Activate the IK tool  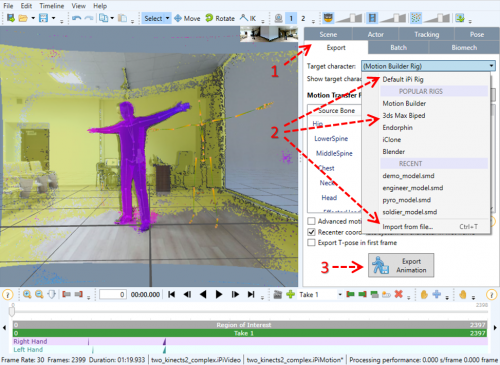coord(248,18)
